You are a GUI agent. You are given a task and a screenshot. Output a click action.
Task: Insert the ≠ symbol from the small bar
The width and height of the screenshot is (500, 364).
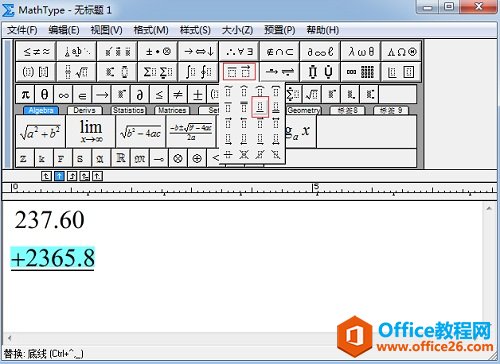178,95
